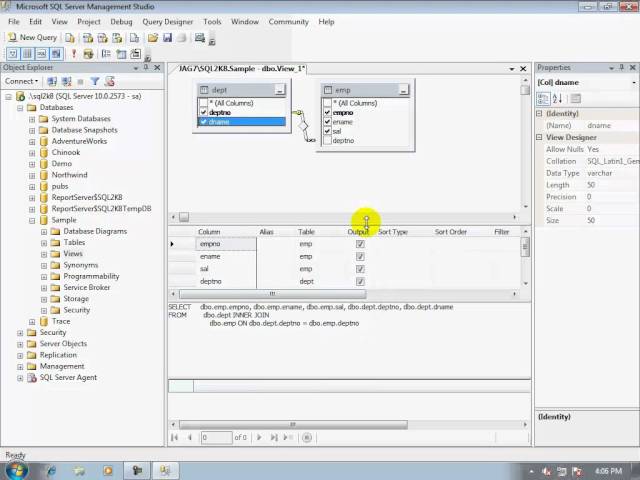This screenshot has height=480, width=640.
Task: Minimize the dept table box
Action: (280, 90)
